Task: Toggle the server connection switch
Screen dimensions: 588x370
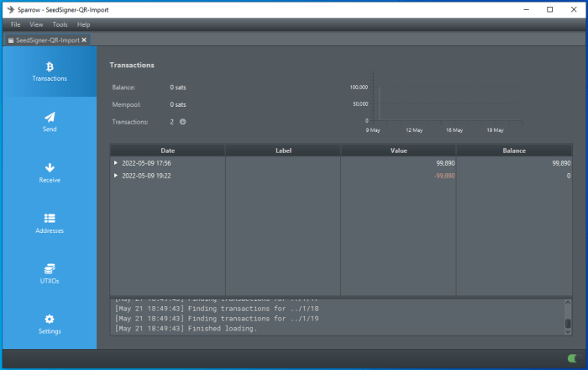Action: click(573, 359)
